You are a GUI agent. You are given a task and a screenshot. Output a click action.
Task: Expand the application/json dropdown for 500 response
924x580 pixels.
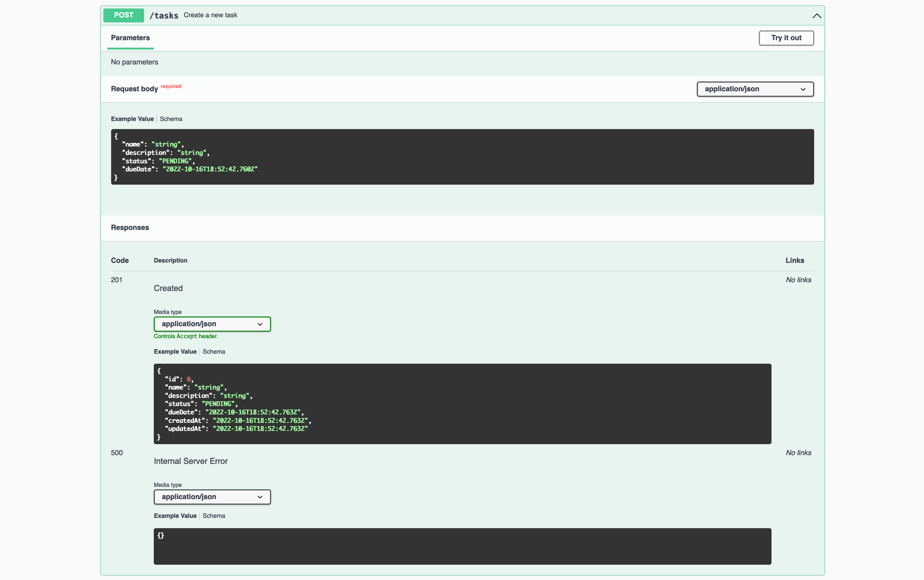click(x=212, y=496)
